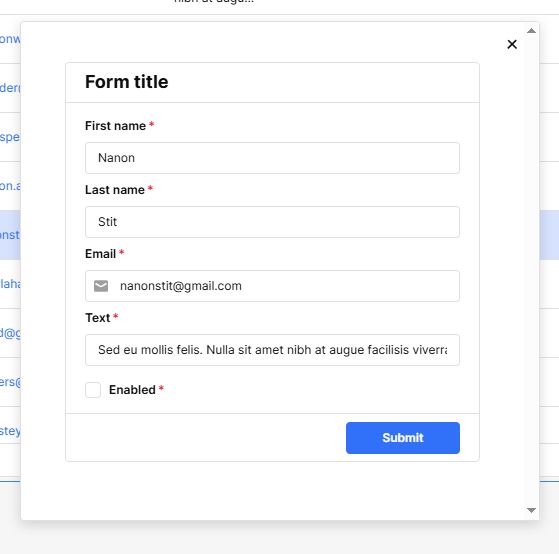This screenshot has height=554, width=559.
Task: Click the scroll up arrow in the dialog
Action: tap(531, 31)
